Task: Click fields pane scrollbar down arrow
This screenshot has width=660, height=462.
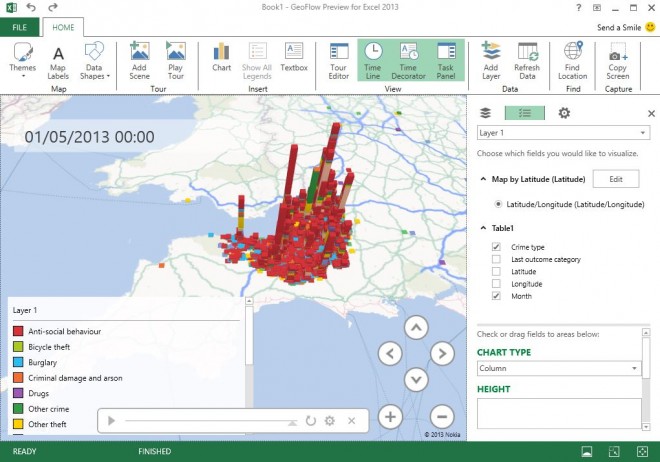Action: 646,427
